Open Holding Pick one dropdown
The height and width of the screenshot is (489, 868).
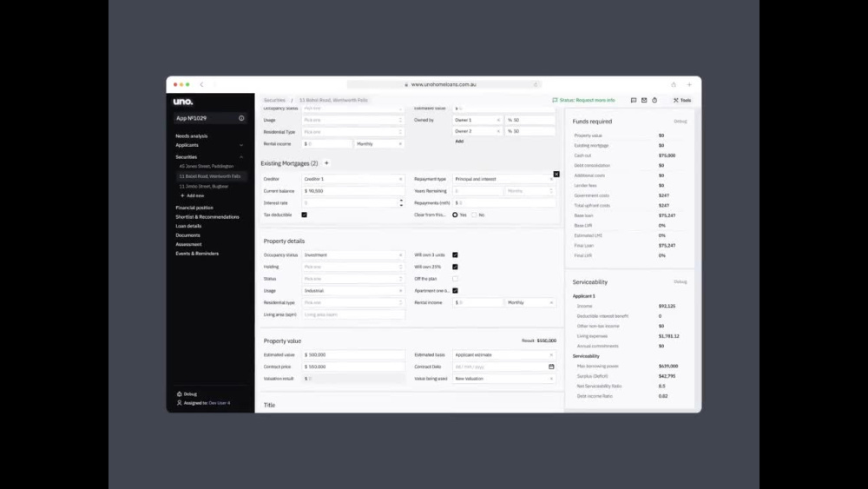tap(352, 267)
